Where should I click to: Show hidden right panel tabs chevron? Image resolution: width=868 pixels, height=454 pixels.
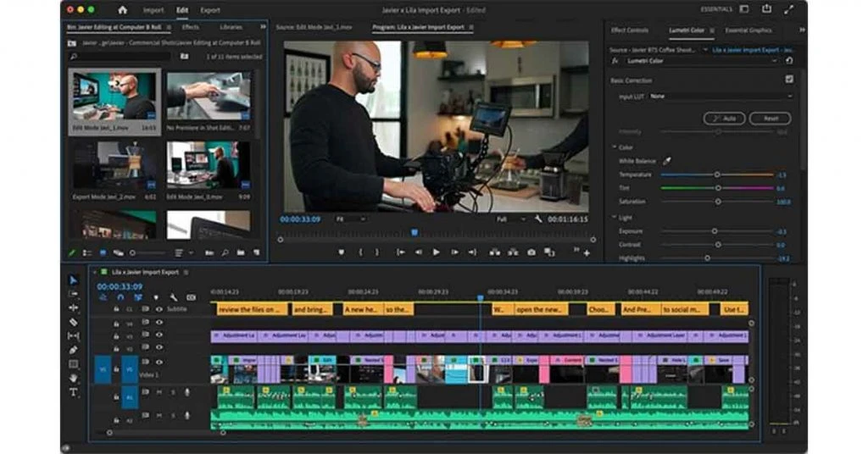802,30
